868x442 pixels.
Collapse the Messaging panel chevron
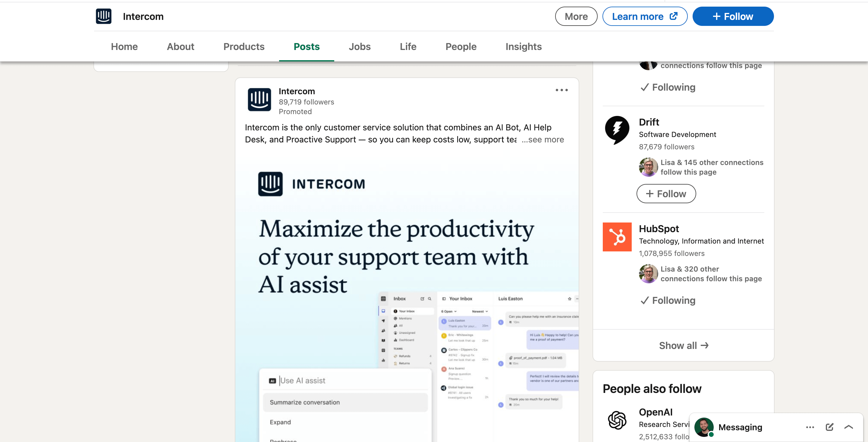[x=851, y=427]
